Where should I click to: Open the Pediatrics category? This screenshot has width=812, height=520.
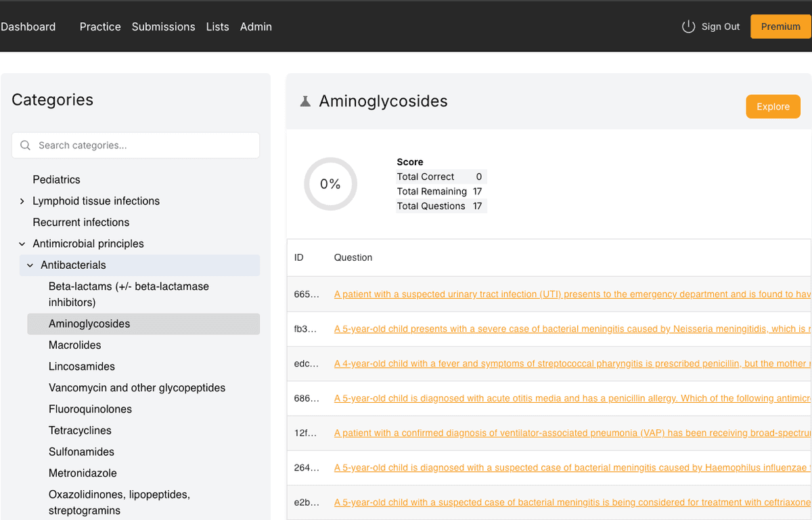tap(56, 179)
